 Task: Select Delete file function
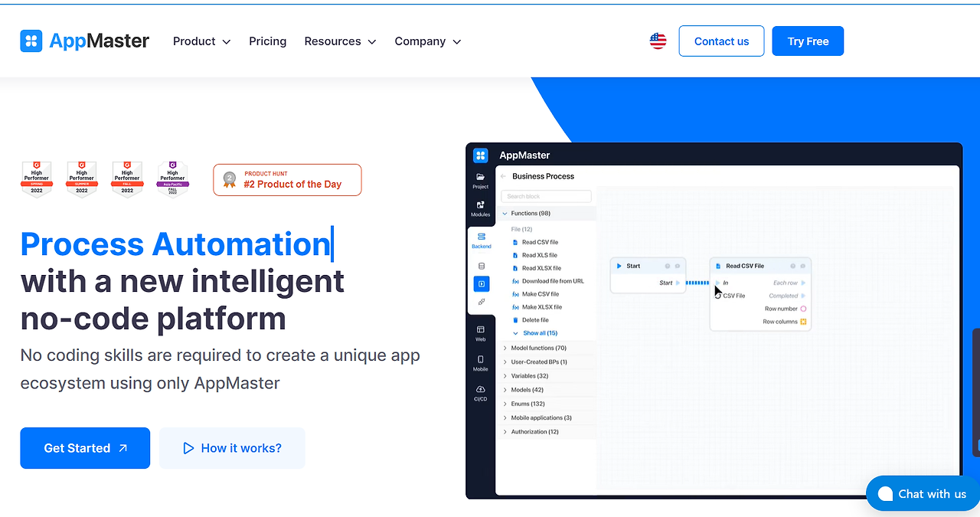pyautogui.click(x=531, y=320)
